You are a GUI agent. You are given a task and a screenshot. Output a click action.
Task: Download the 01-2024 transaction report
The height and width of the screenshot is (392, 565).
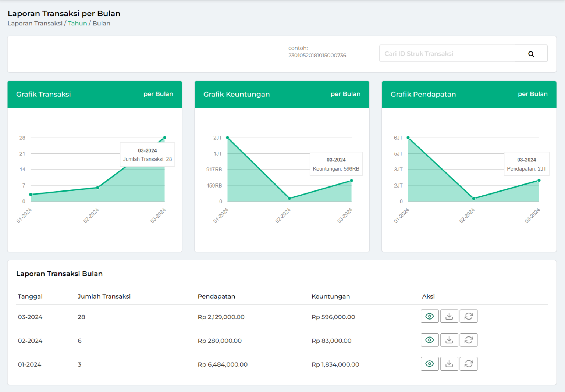449,364
